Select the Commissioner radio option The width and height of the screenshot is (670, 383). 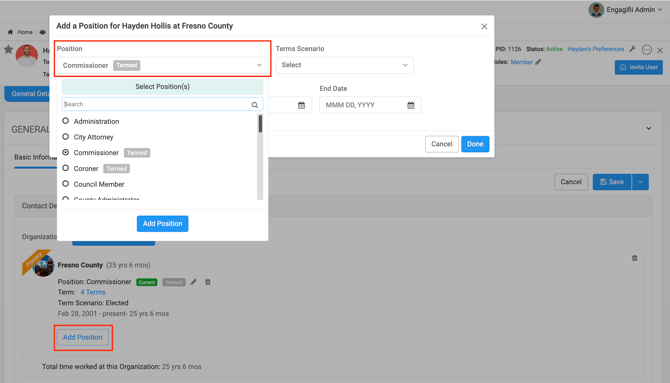[65, 152]
